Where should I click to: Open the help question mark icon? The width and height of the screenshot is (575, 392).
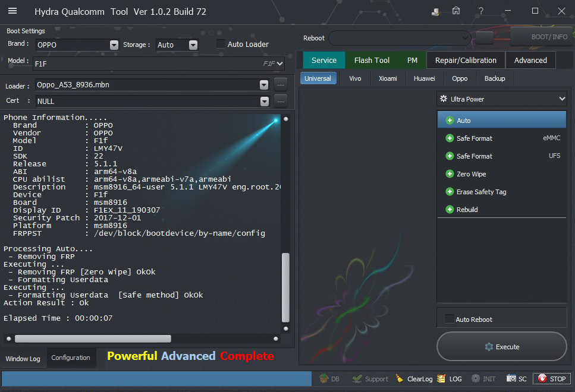point(481,11)
